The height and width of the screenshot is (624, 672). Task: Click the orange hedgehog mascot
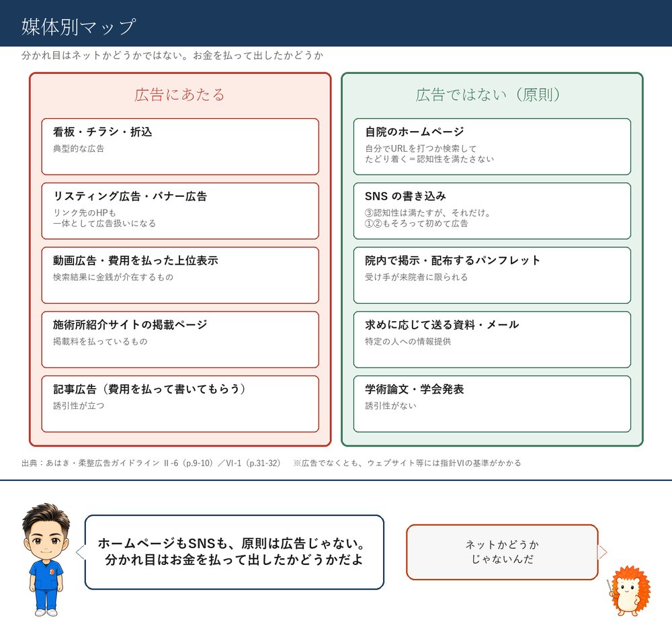click(630, 590)
